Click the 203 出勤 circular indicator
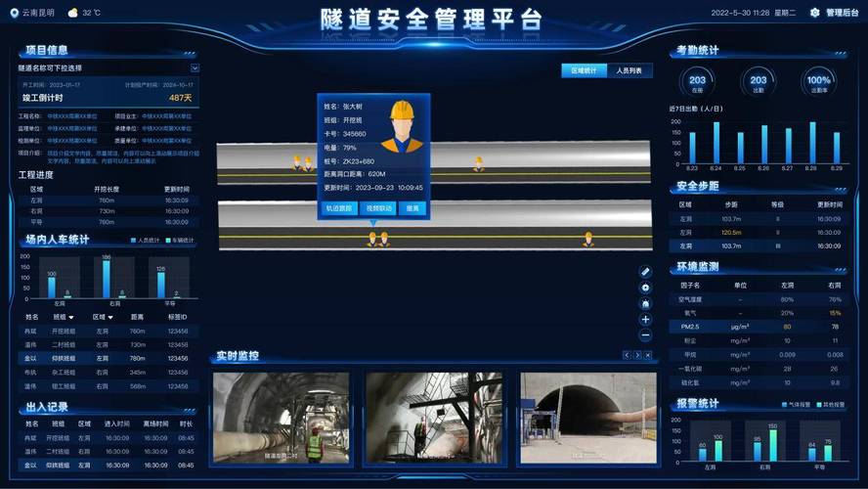Viewport: 868px width, 489px height. tap(759, 82)
